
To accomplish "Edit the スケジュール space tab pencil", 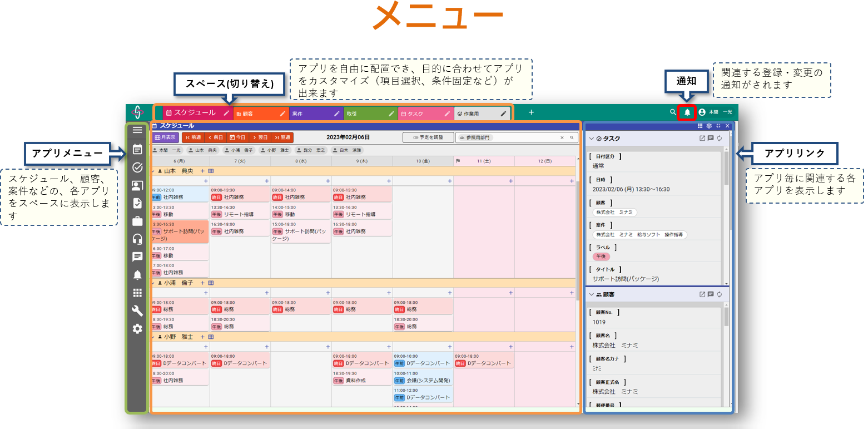I will (x=226, y=113).
